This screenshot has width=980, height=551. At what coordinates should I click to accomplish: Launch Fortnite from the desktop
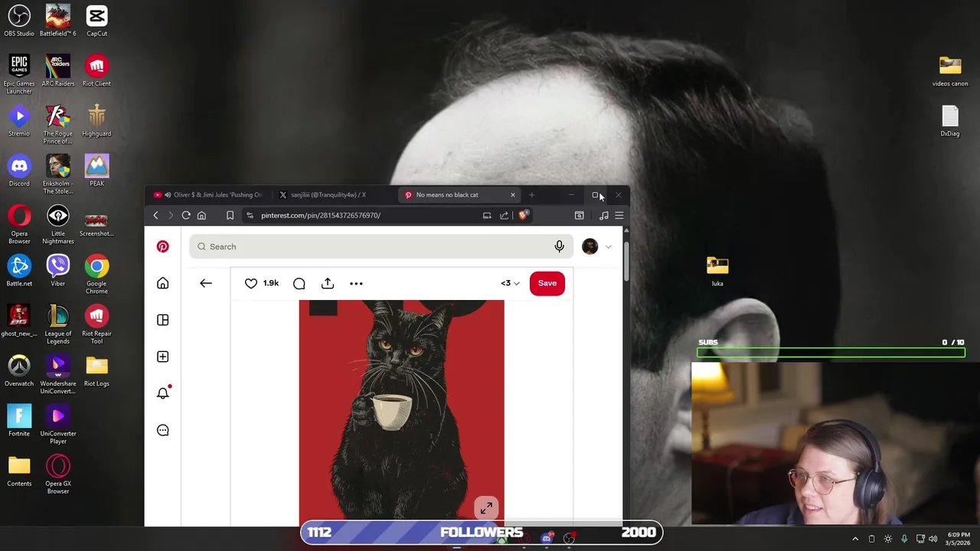tap(19, 420)
